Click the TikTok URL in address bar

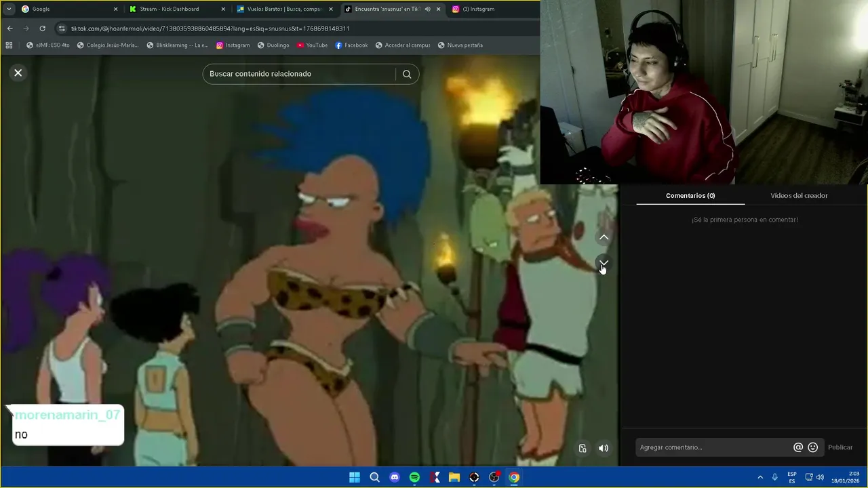click(x=210, y=28)
